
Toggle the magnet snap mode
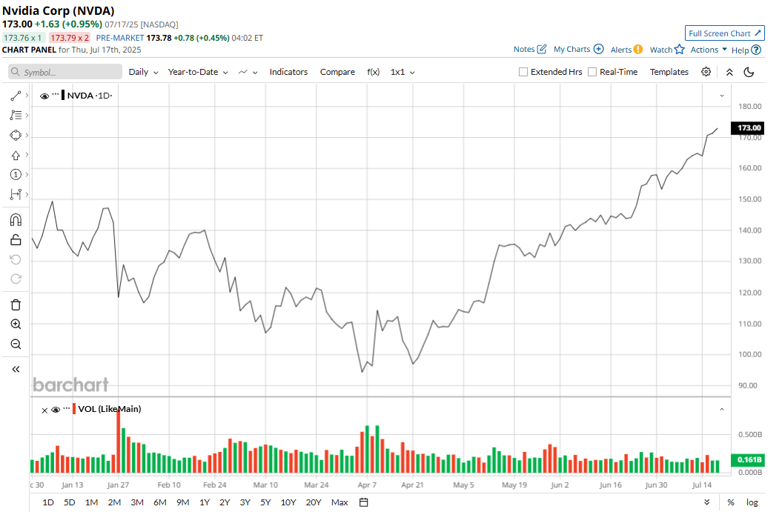click(x=16, y=220)
